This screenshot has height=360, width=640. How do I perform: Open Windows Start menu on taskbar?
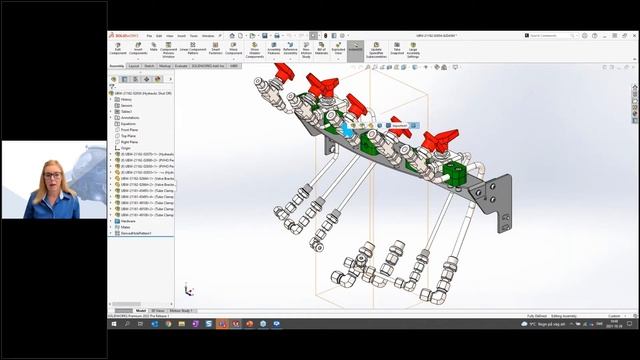pos(114,324)
